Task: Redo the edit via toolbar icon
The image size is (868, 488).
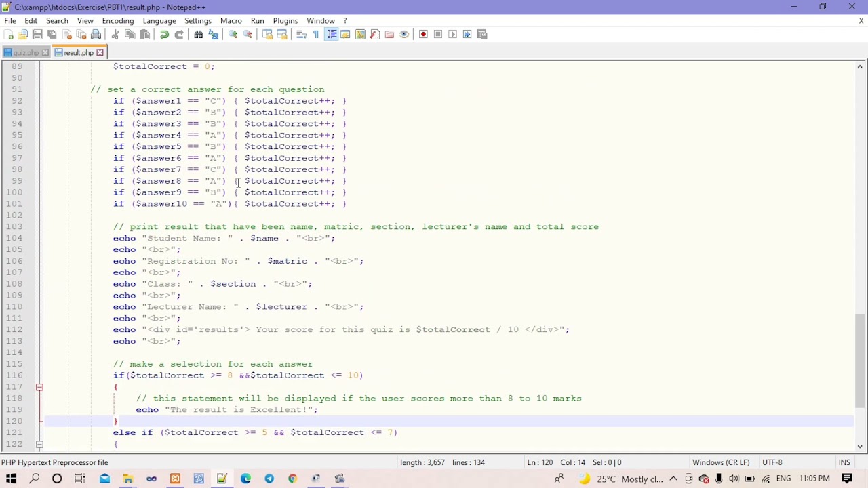Action: tap(179, 35)
